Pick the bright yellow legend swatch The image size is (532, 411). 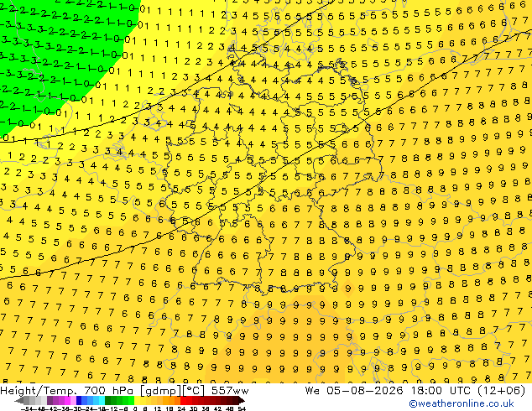click(137, 401)
